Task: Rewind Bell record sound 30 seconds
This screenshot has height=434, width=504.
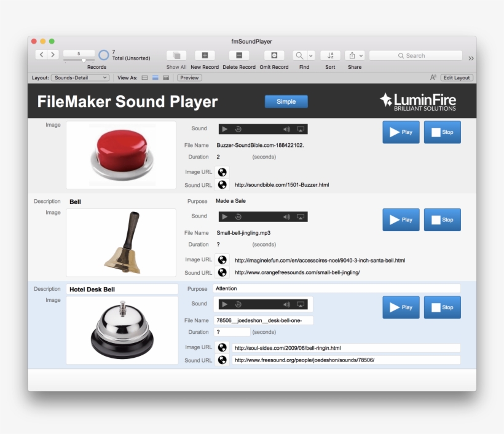Action: pos(238,216)
